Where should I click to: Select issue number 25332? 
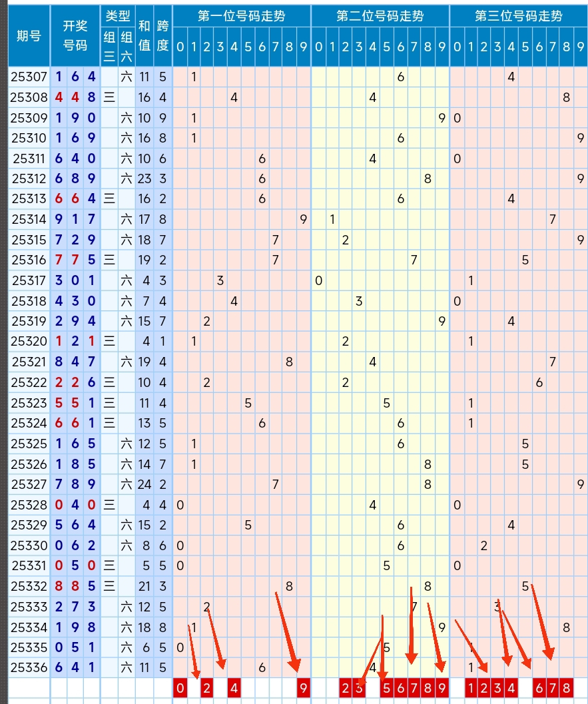click(x=29, y=586)
